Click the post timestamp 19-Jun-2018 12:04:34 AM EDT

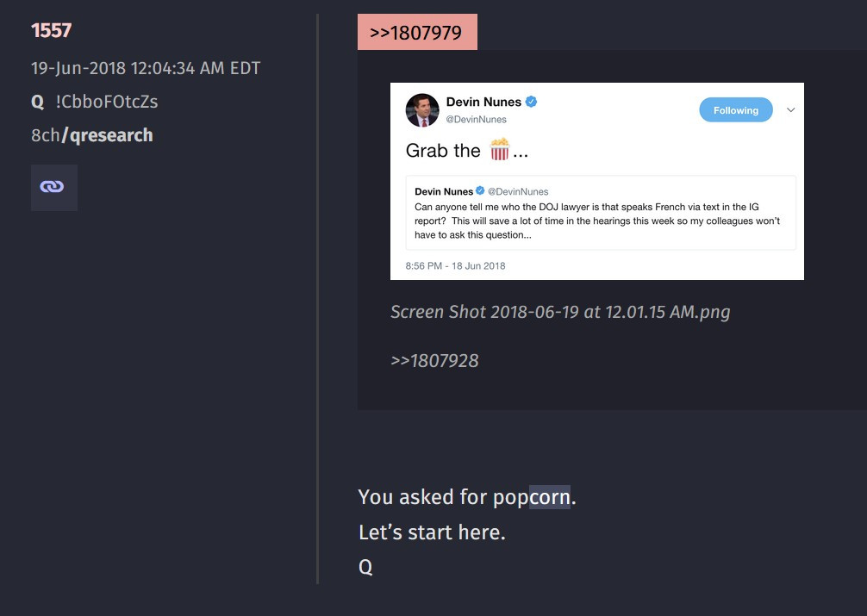[x=146, y=68]
